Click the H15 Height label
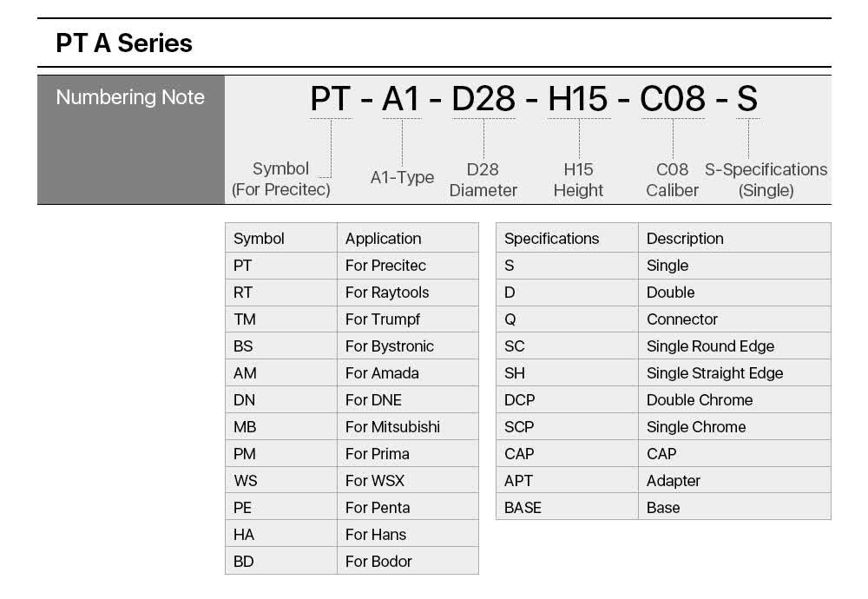The height and width of the screenshot is (599, 868). (x=578, y=180)
